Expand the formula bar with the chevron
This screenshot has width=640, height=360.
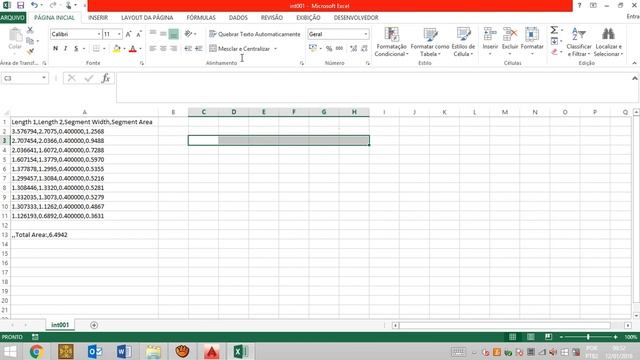635,78
